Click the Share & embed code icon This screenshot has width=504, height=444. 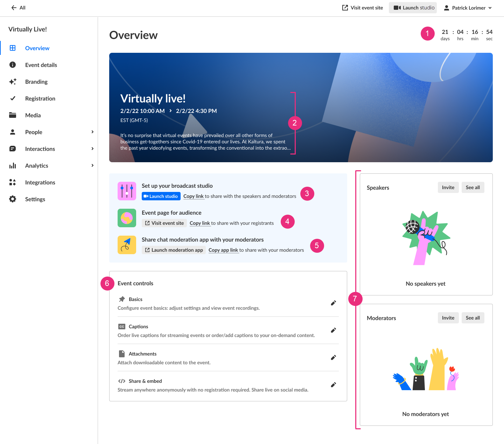click(122, 381)
